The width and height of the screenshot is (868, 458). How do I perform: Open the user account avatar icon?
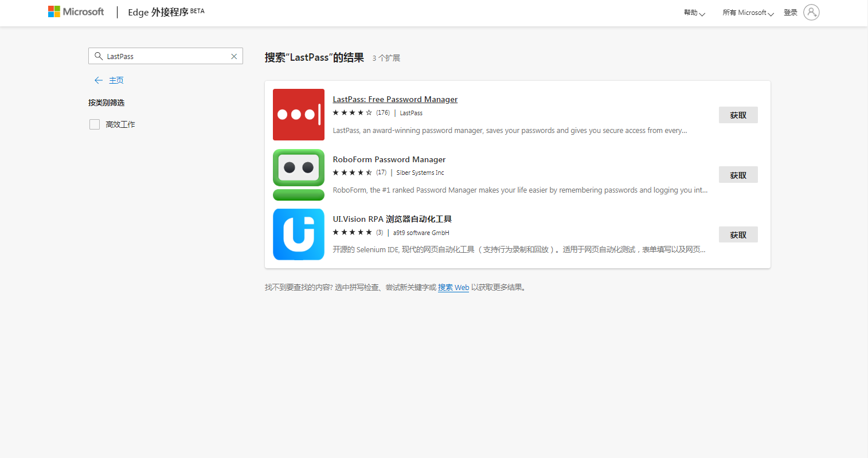click(x=811, y=12)
